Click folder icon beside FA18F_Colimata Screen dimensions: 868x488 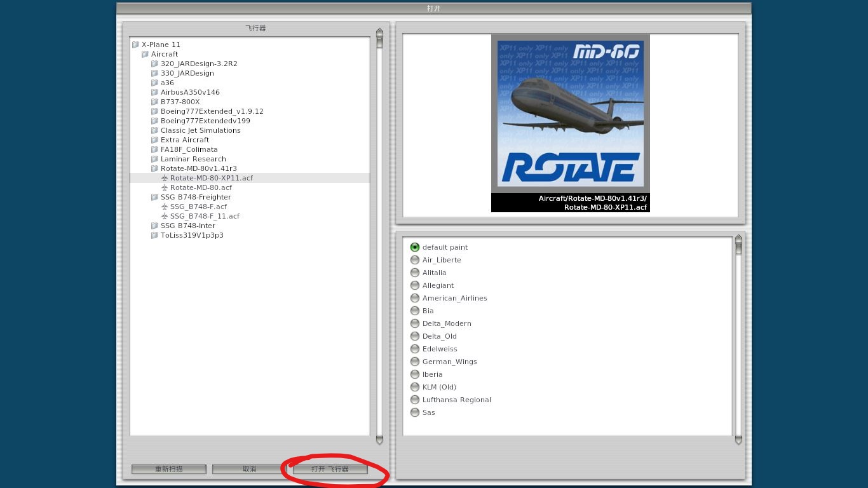154,149
